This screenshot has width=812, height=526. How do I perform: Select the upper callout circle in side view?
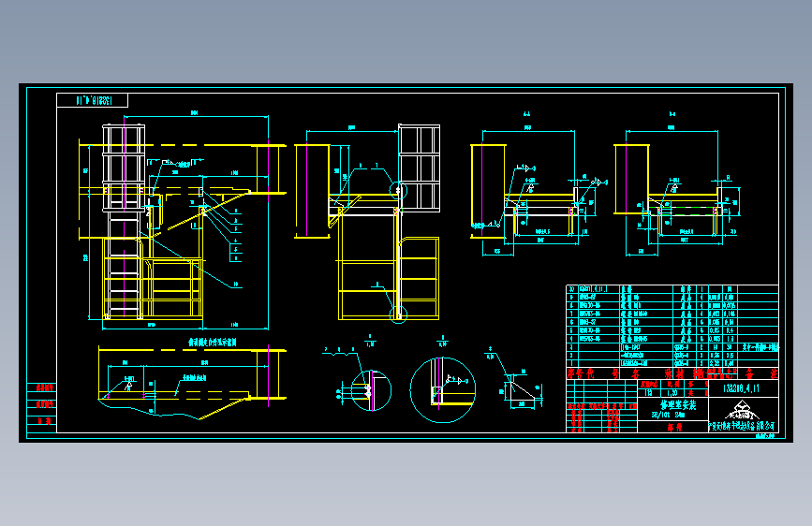point(398,191)
